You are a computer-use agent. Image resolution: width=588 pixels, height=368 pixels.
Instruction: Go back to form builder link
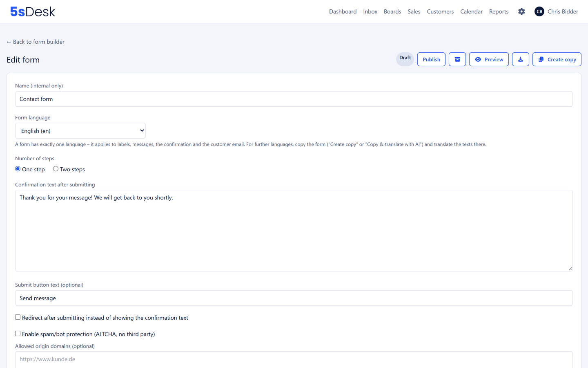pos(36,42)
